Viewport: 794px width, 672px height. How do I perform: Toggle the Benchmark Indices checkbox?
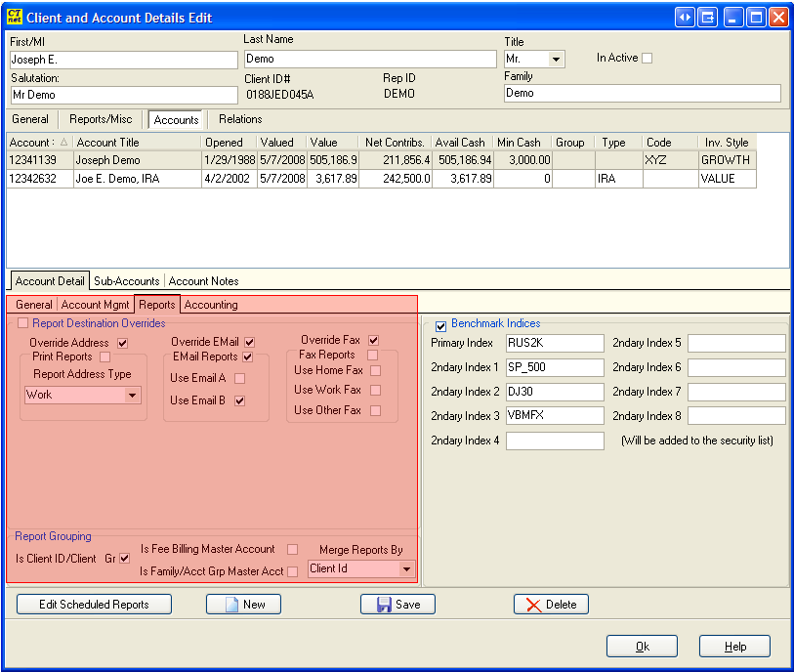440,326
